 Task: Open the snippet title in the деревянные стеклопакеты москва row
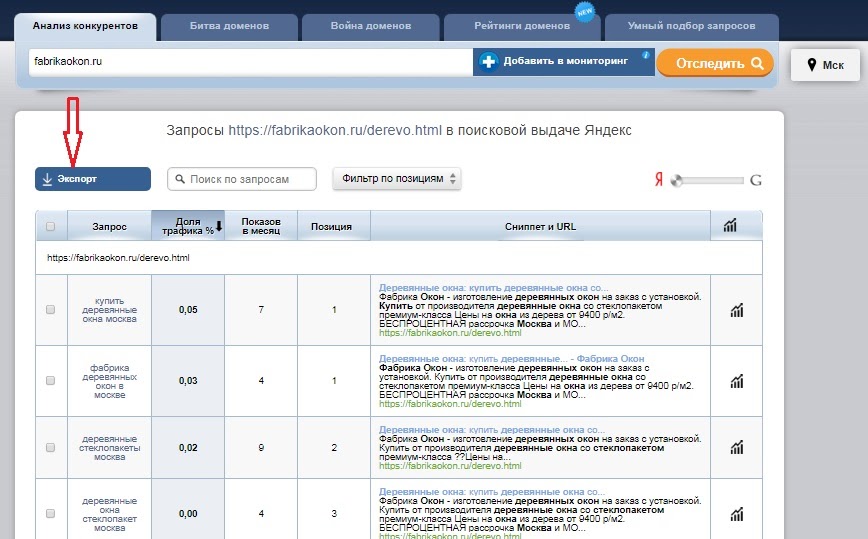pos(492,429)
